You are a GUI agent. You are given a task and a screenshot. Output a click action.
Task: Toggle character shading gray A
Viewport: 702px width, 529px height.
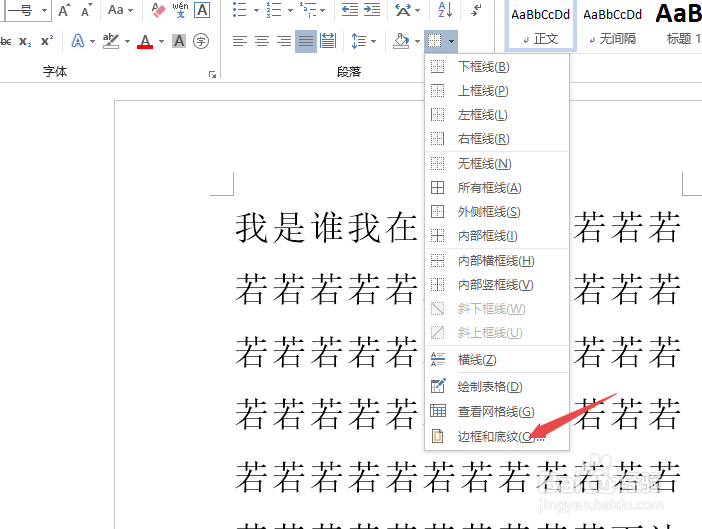tap(179, 42)
